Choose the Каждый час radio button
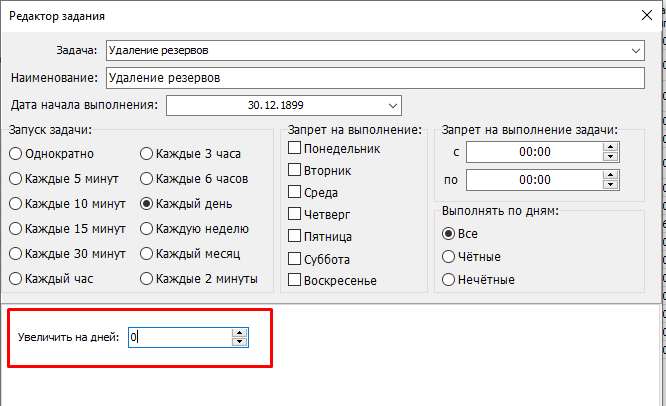The height and width of the screenshot is (406, 666). [x=16, y=278]
